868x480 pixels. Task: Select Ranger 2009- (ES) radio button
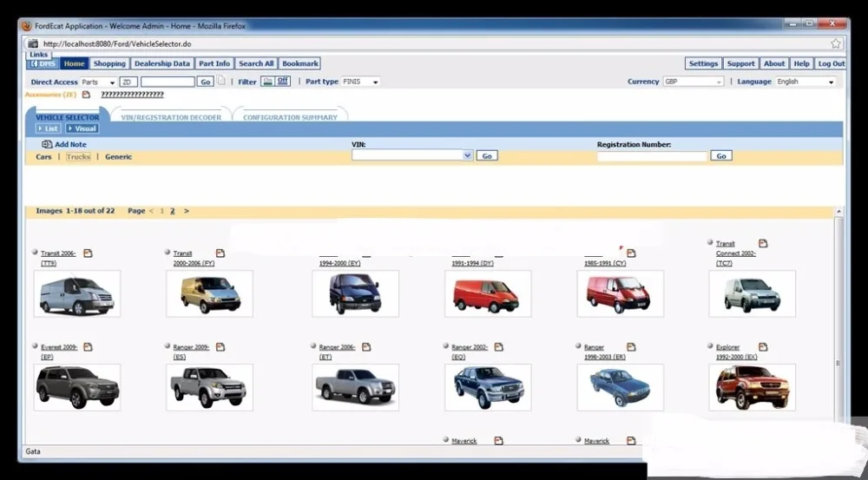point(168,345)
